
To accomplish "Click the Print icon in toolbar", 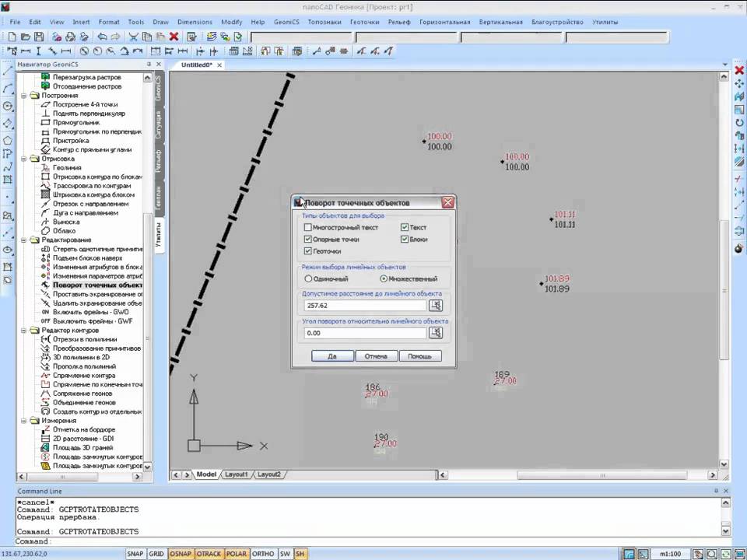I will [71, 37].
